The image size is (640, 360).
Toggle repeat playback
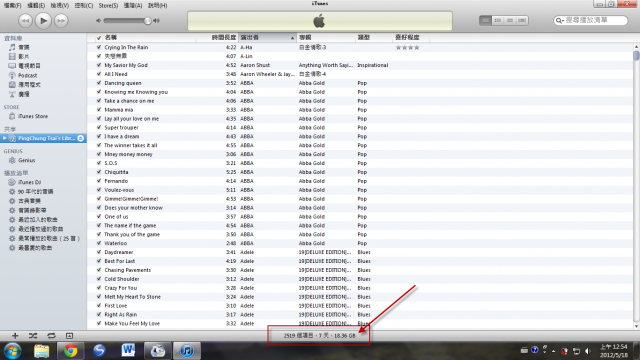(x=51, y=336)
